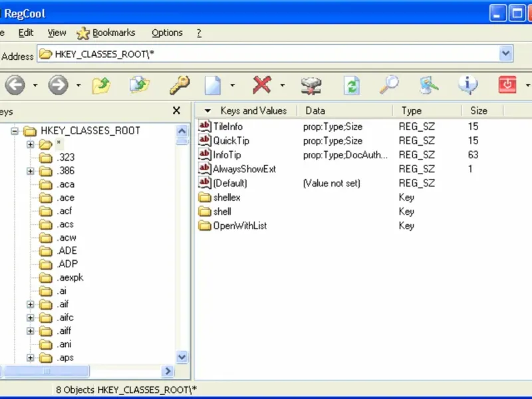532x399 pixels.
Task: Collapse the HKEY_CLASSES_ROOT tree node
Action: point(14,130)
